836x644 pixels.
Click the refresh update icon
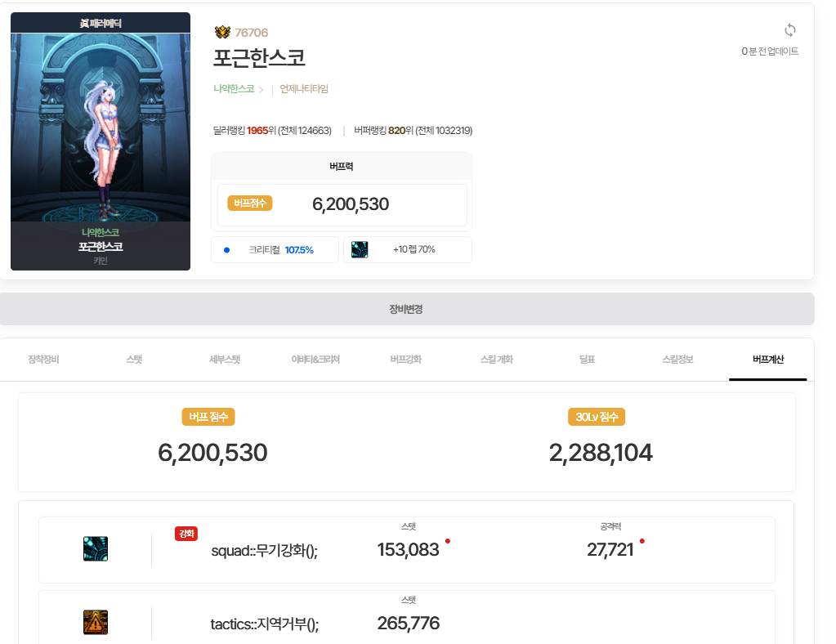click(790, 30)
